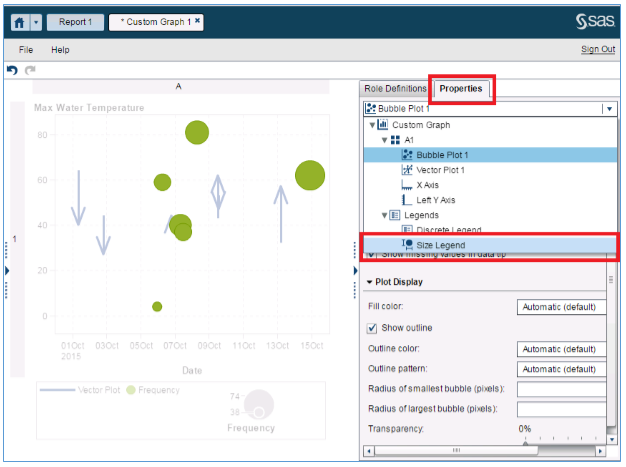Select the Custom Graph 1 tab

pyautogui.click(x=155, y=22)
